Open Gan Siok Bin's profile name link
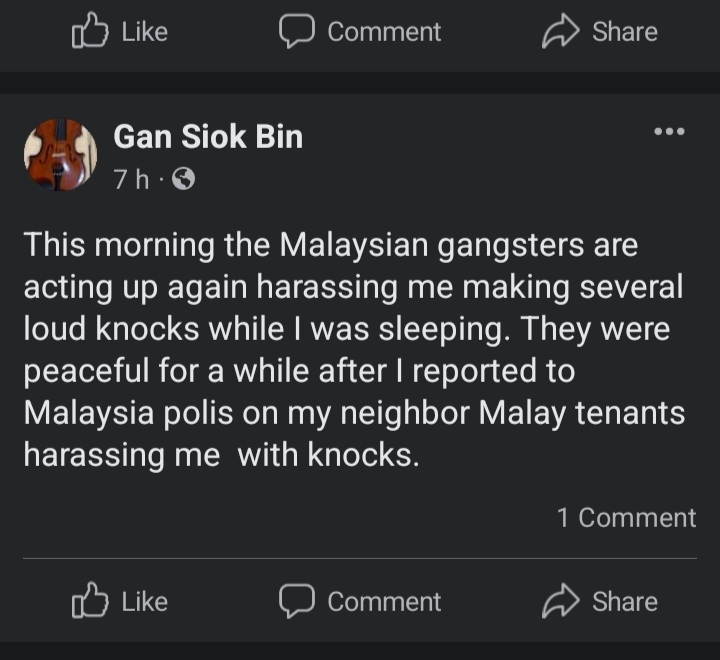The width and height of the screenshot is (720, 660). tap(208, 136)
